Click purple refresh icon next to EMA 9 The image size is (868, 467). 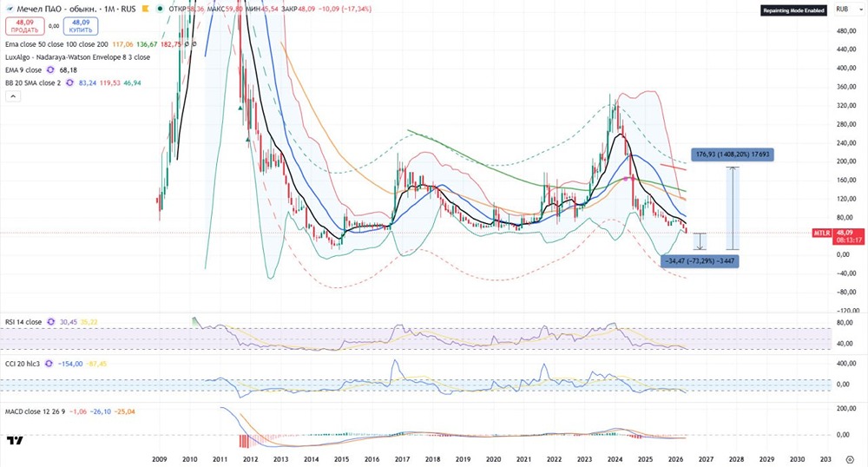[50, 70]
